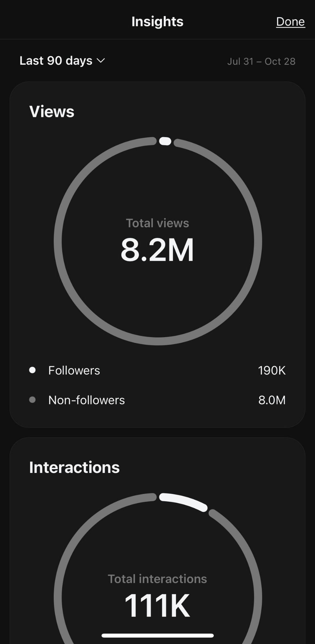The height and width of the screenshot is (644, 315).
Task: Tap the white follower segment of Views ring
Action: (165, 141)
